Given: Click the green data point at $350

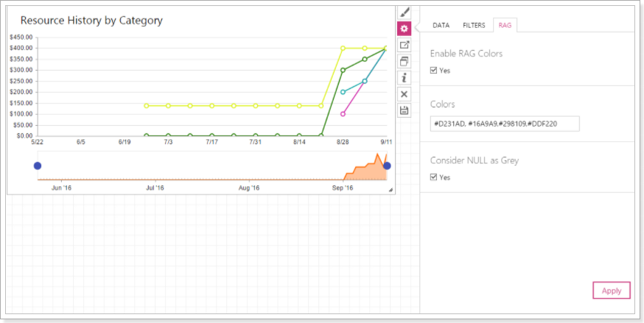Looking at the screenshot, I should [365, 59].
